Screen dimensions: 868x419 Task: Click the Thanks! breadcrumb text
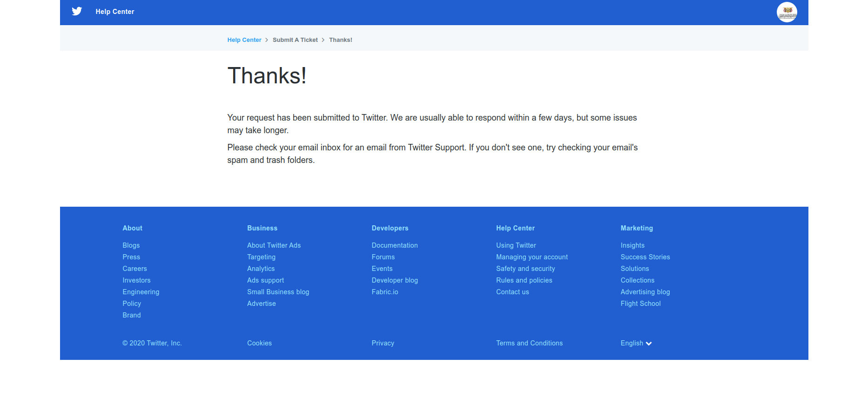pyautogui.click(x=341, y=40)
